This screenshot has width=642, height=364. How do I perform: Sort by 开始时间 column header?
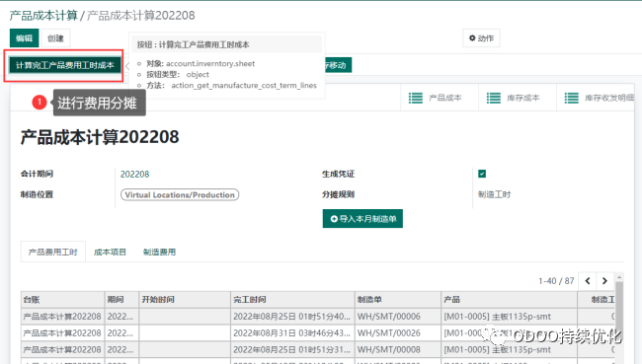coord(185,300)
